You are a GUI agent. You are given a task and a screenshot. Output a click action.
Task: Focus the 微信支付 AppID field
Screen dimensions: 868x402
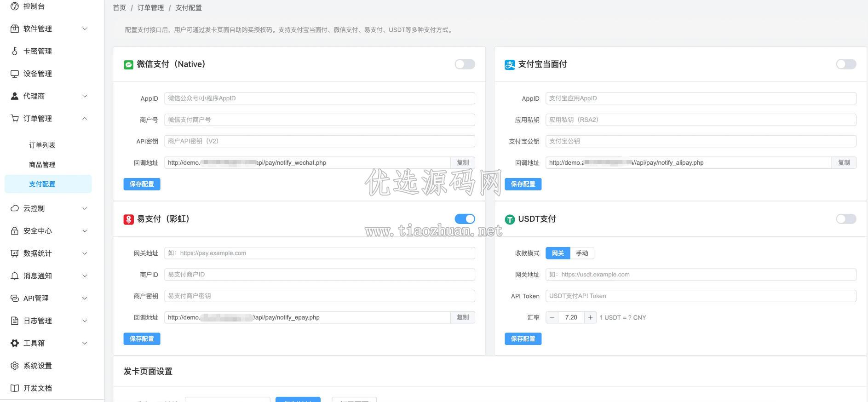(x=320, y=98)
